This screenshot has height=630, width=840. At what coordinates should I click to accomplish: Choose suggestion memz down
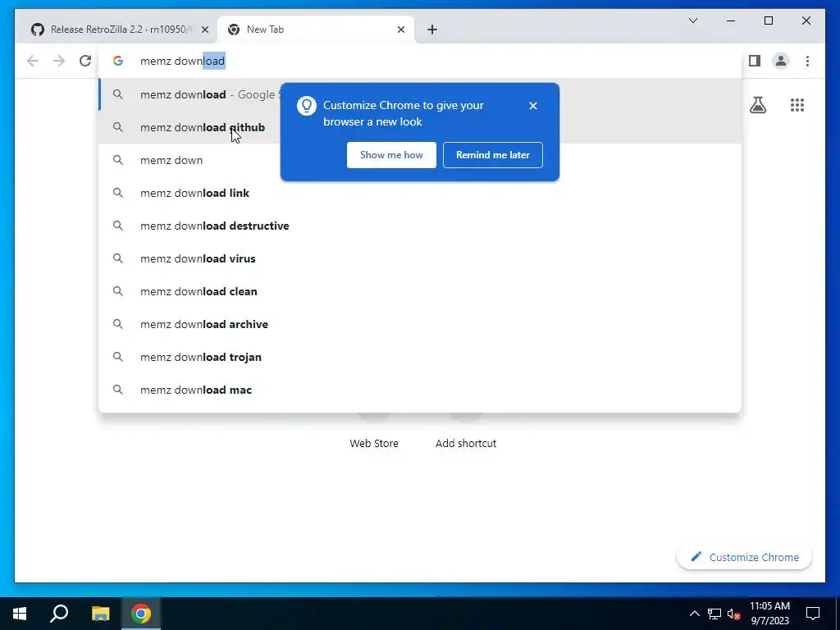(420, 160)
